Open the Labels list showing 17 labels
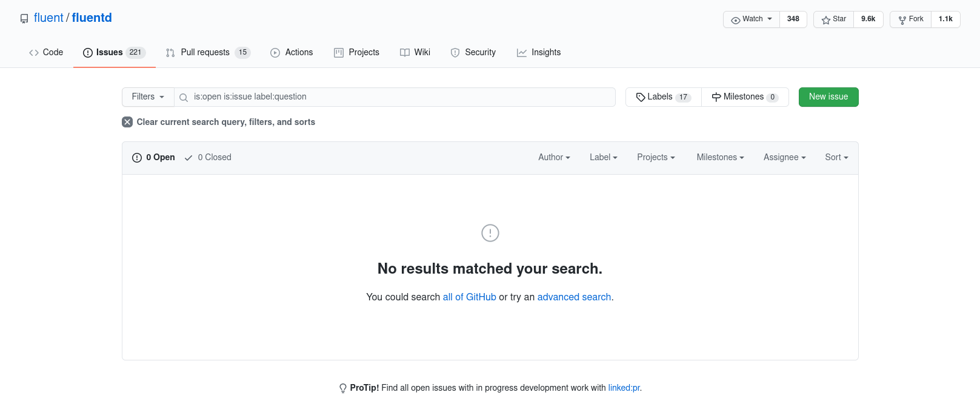 tap(662, 96)
